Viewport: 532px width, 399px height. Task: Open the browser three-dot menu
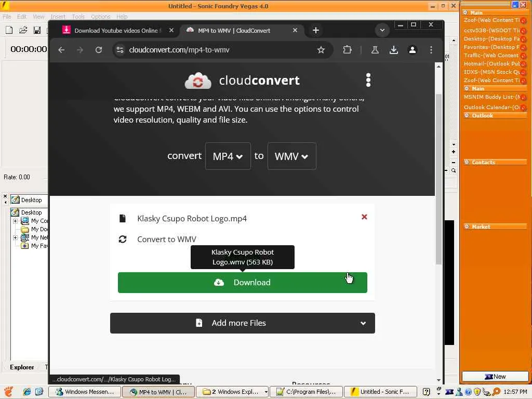[431, 50]
